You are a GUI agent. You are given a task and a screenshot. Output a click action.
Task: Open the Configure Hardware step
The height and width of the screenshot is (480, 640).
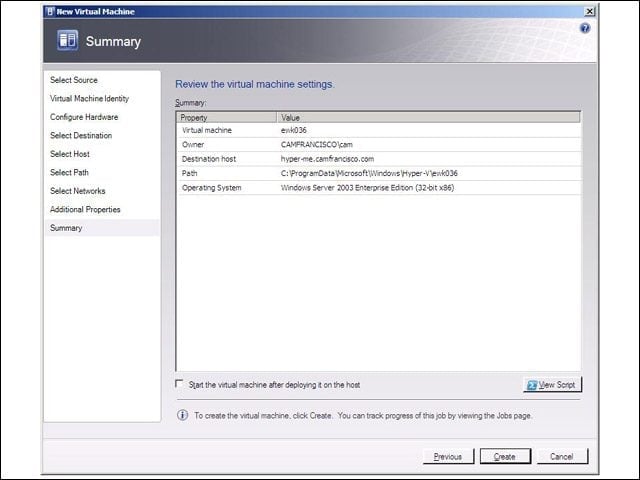pos(84,117)
